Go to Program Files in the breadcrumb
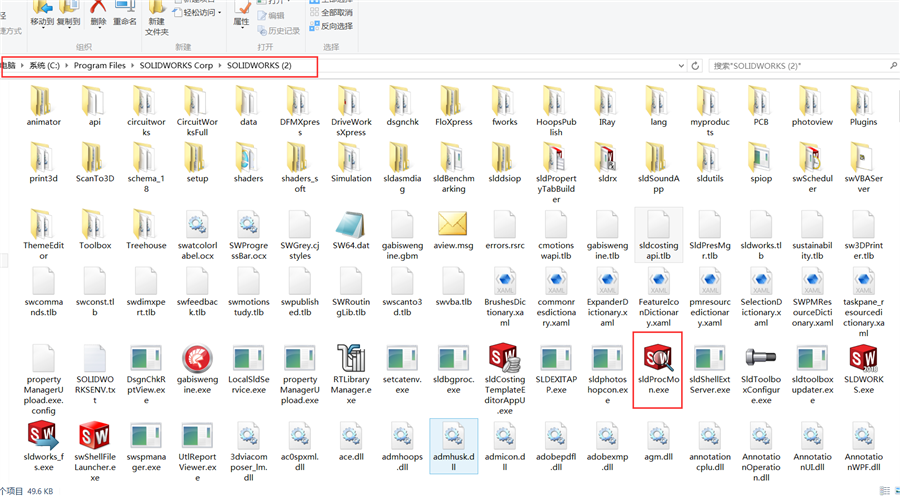This screenshot has width=900, height=497. click(x=100, y=65)
